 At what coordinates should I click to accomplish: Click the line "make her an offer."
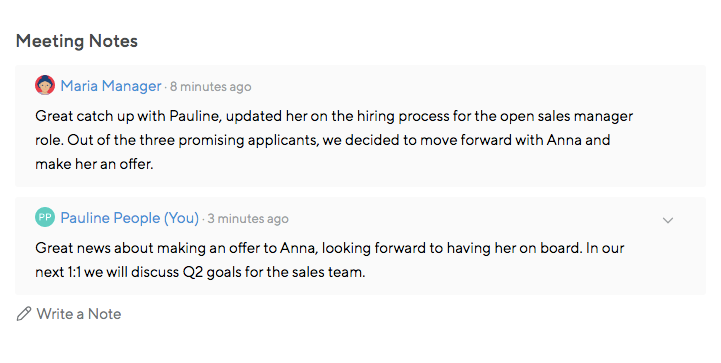coord(94,164)
